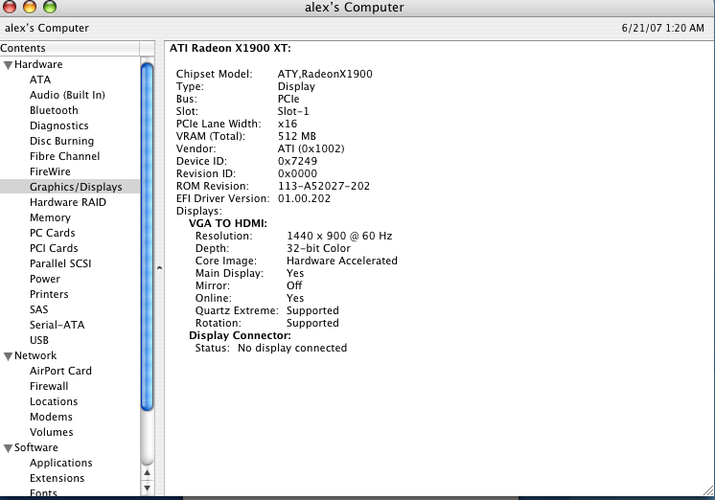Click the blue sidebar scrollbar thumb
Screen dimensions: 715x500
click(x=147, y=237)
